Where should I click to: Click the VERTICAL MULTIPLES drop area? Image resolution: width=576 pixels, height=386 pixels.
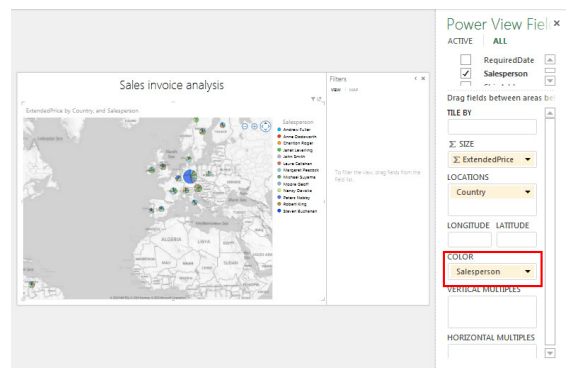point(492,311)
